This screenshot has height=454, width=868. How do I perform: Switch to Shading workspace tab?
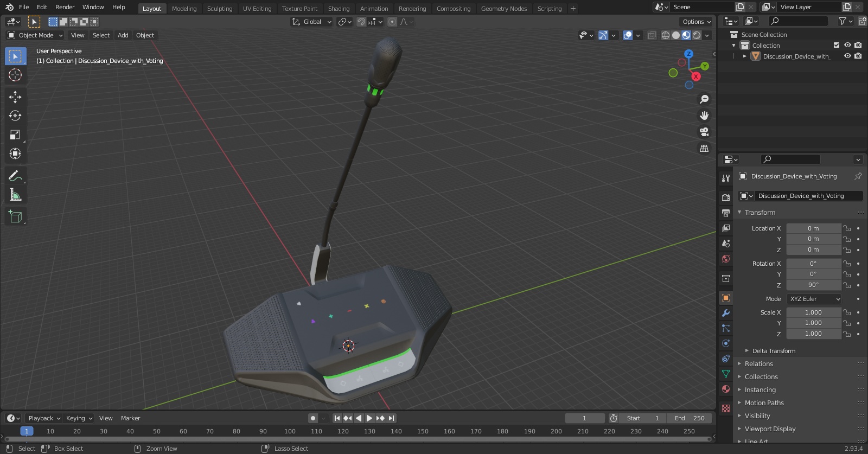[x=339, y=9]
